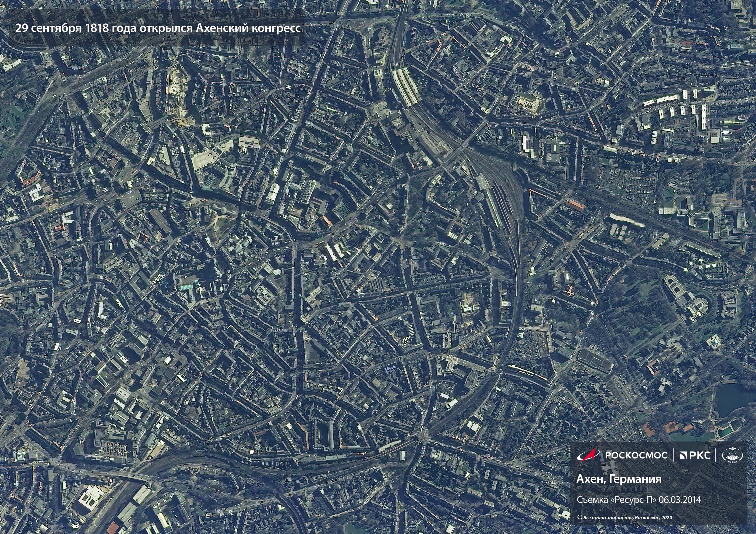Image resolution: width=756 pixels, height=534 pixels.
Task: Click the copyright symbol in the footer
Action: coord(580,518)
